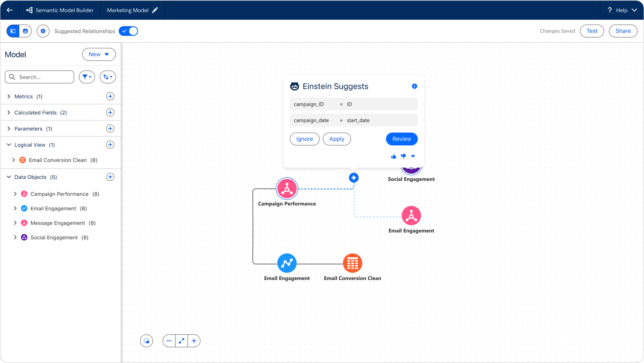Click the Campaign Performance node on canvas
Viewport: 644px width, 363px height.
click(x=287, y=189)
